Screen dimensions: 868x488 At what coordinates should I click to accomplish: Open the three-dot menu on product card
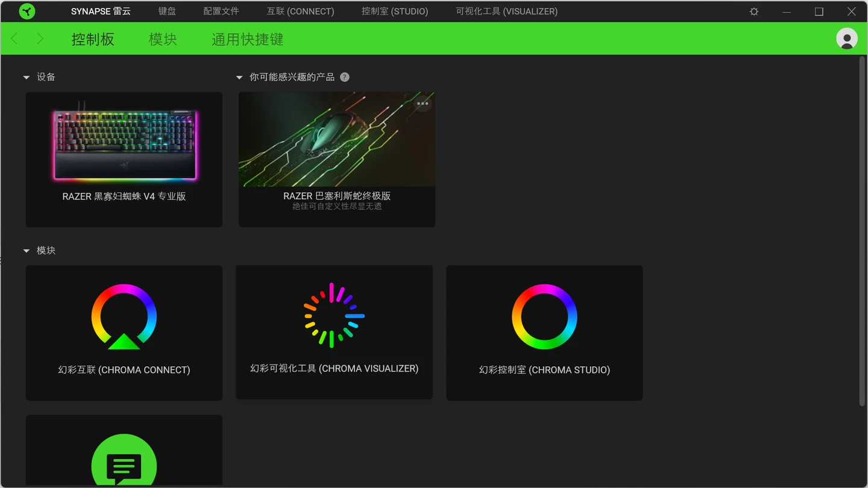tap(423, 103)
